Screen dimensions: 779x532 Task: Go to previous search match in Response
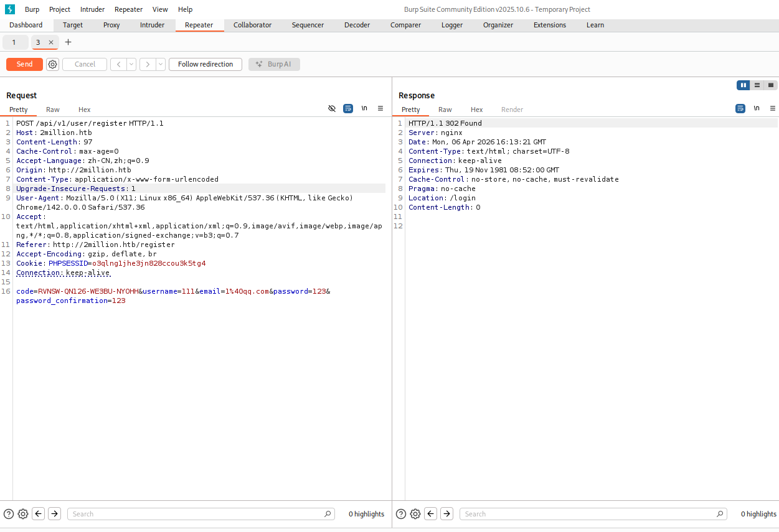tap(430, 514)
